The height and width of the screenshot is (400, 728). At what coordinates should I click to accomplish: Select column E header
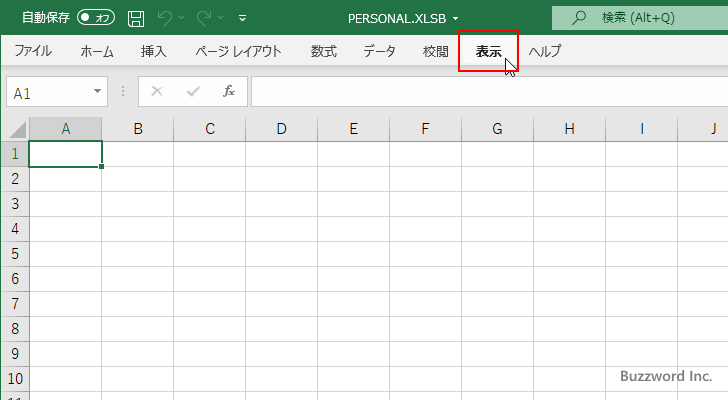(353, 129)
